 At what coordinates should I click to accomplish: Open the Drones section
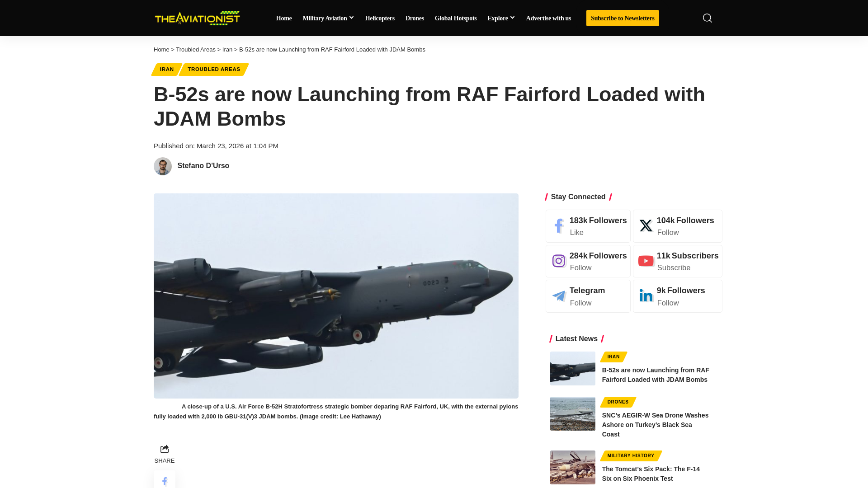(x=415, y=19)
